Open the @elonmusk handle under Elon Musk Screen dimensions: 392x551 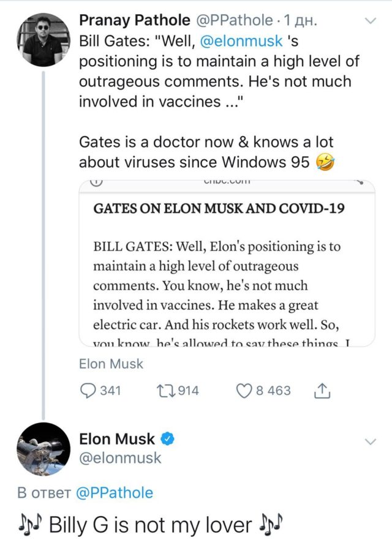coord(120,457)
